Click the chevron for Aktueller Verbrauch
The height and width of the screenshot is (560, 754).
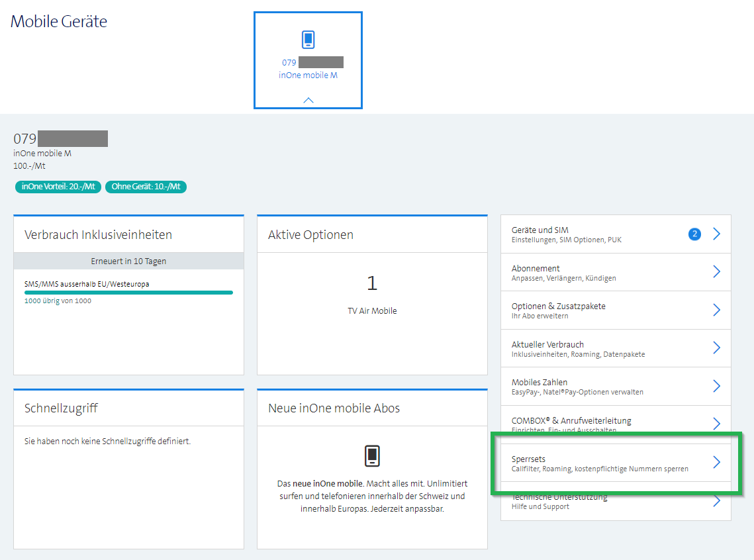point(716,348)
